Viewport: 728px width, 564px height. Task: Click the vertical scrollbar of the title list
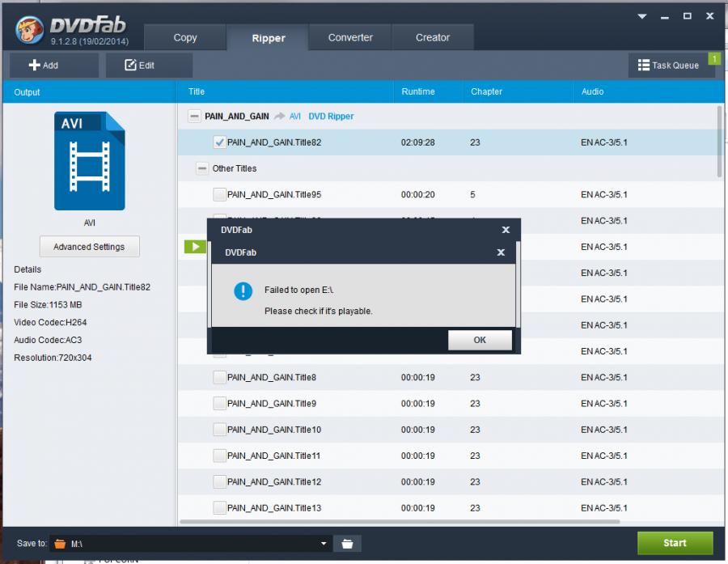719,142
